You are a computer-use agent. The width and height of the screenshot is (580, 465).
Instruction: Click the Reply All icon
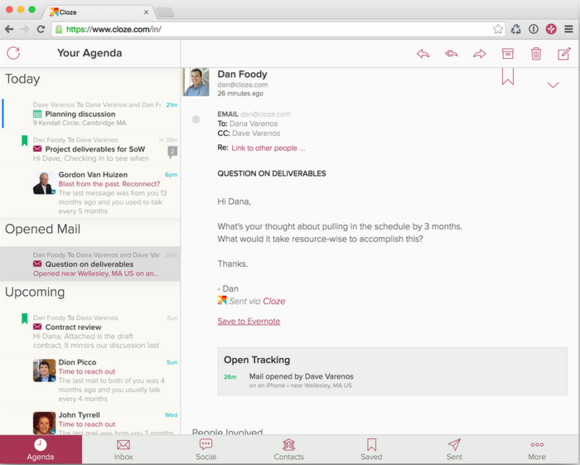(x=451, y=54)
